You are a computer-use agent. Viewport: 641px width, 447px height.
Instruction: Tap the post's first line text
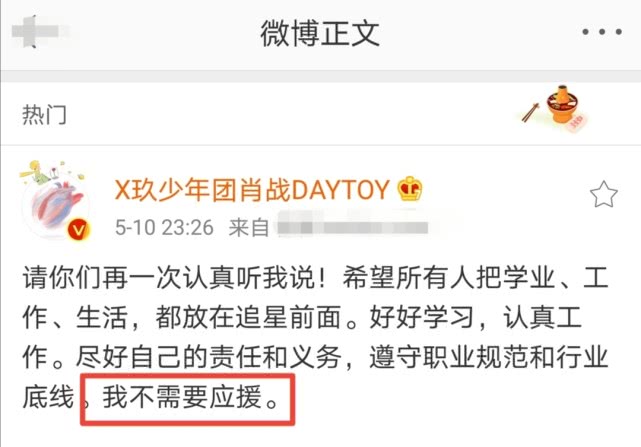click(316, 277)
